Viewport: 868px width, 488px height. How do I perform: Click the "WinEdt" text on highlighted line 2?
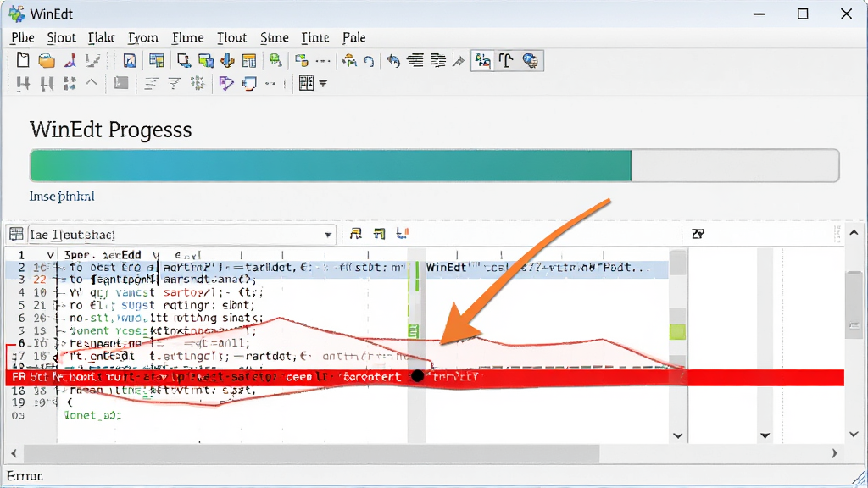(446, 267)
